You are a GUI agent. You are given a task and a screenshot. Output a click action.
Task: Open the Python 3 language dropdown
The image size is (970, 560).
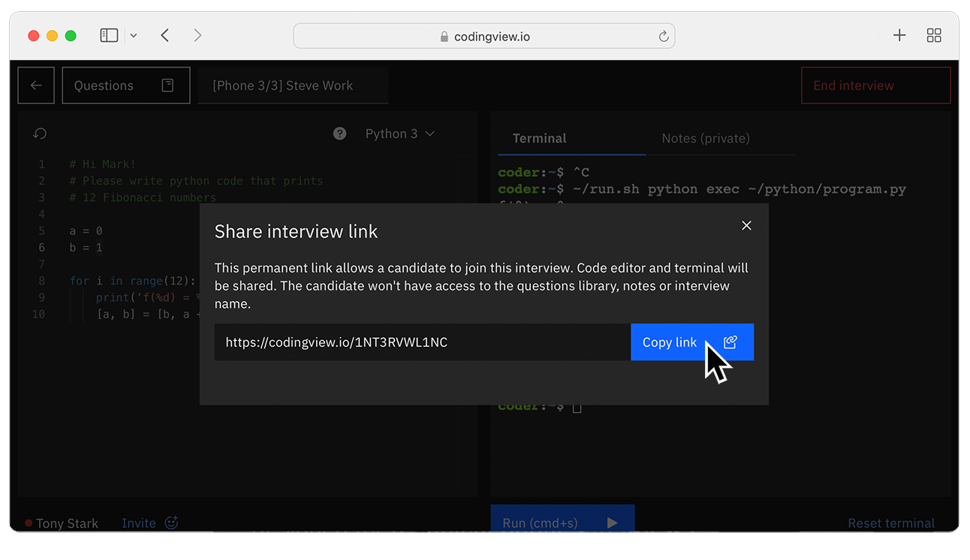coord(399,134)
